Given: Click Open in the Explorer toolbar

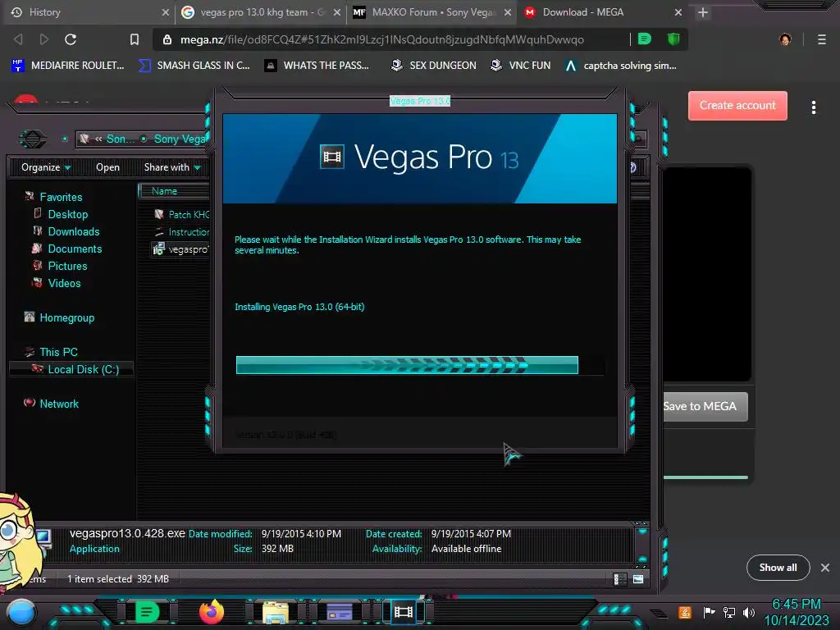Looking at the screenshot, I should [107, 167].
